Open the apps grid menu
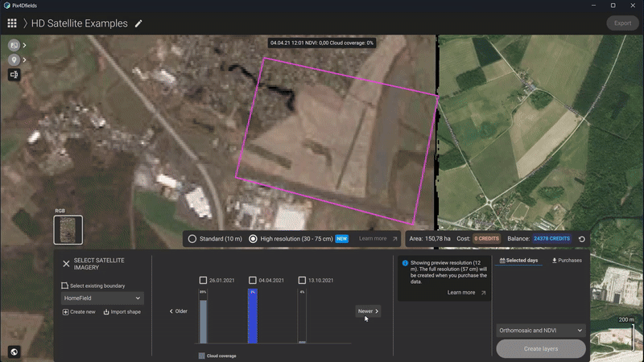The height and width of the screenshot is (362, 644). pyautogui.click(x=12, y=23)
